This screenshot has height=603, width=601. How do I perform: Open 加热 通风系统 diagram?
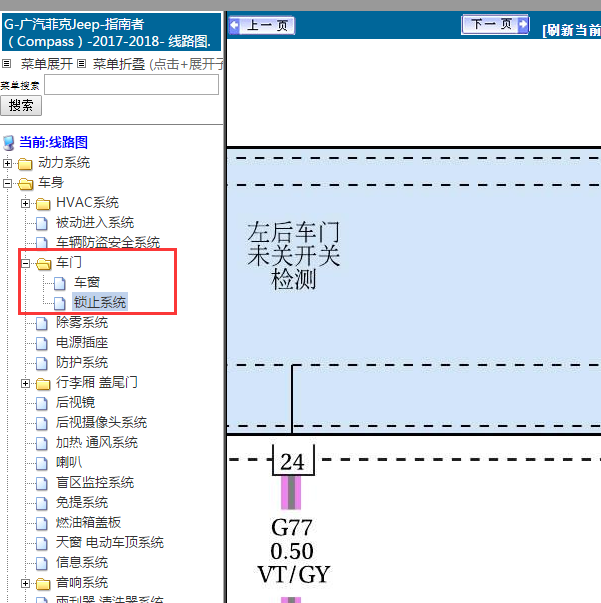click(x=97, y=443)
